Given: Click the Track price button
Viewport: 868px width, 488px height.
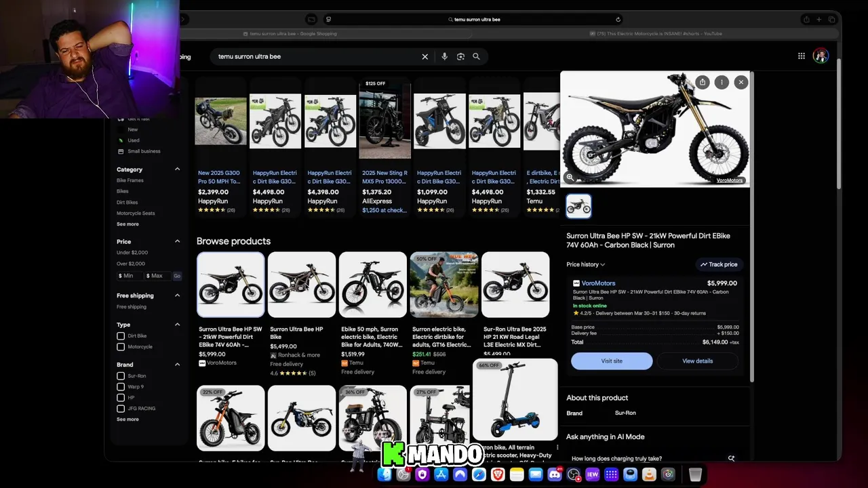Looking at the screenshot, I should coord(719,264).
